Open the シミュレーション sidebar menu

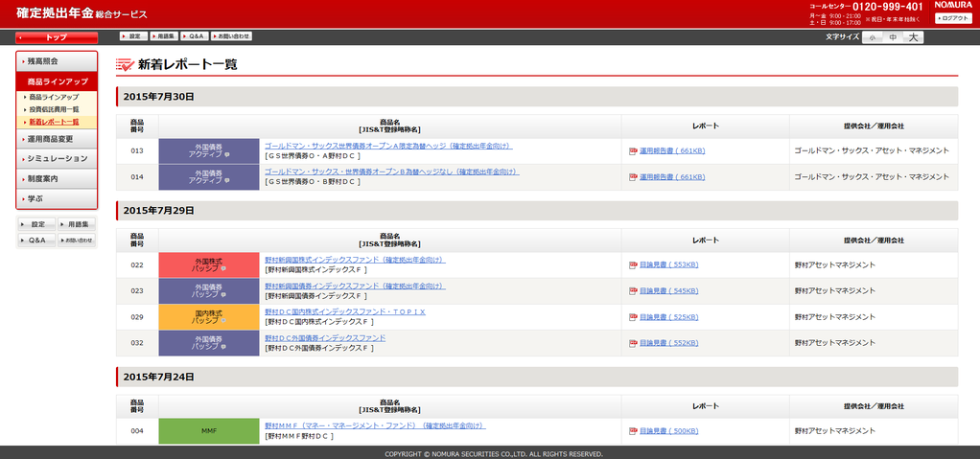[x=57, y=159]
